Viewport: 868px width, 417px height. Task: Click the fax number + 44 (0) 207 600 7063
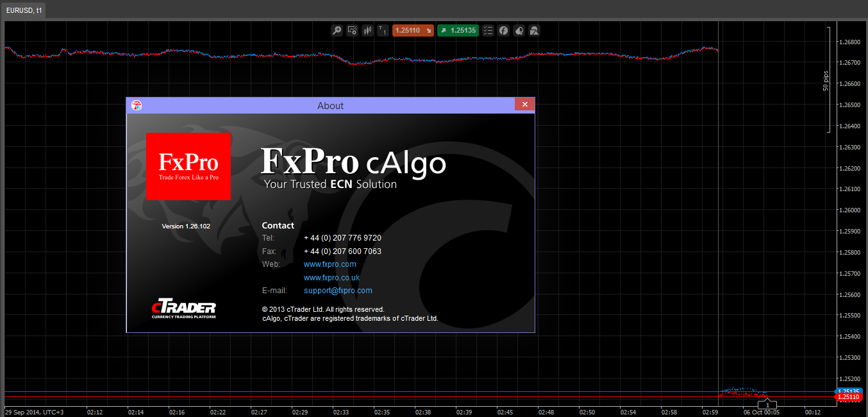point(342,251)
